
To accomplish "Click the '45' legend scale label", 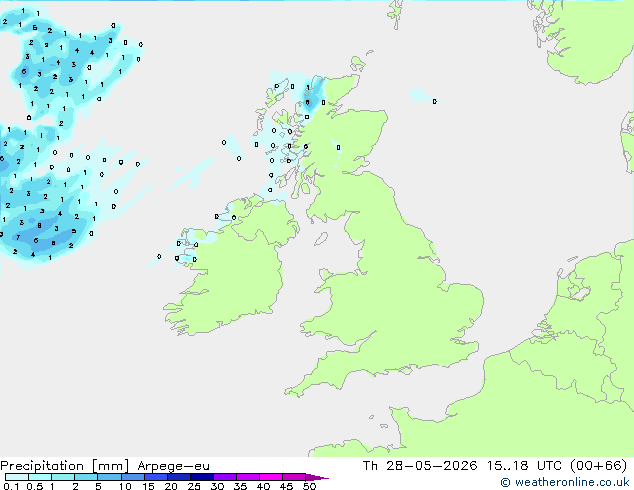I will (x=286, y=486).
